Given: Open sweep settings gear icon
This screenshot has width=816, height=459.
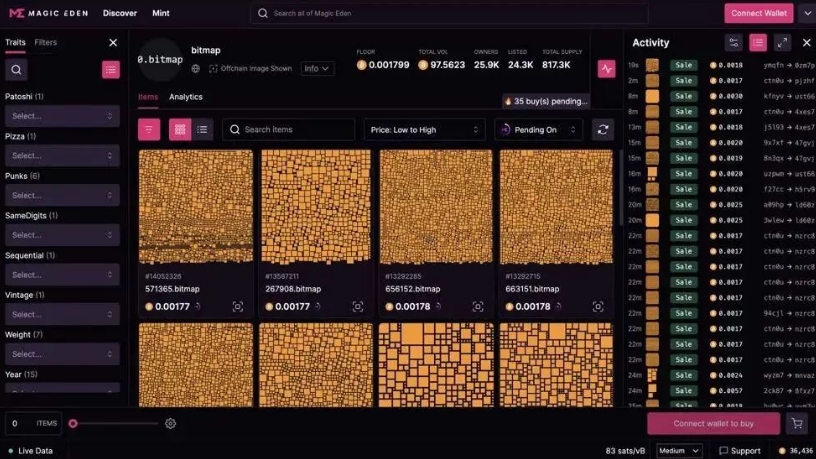Looking at the screenshot, I should [x=170, y=424].
